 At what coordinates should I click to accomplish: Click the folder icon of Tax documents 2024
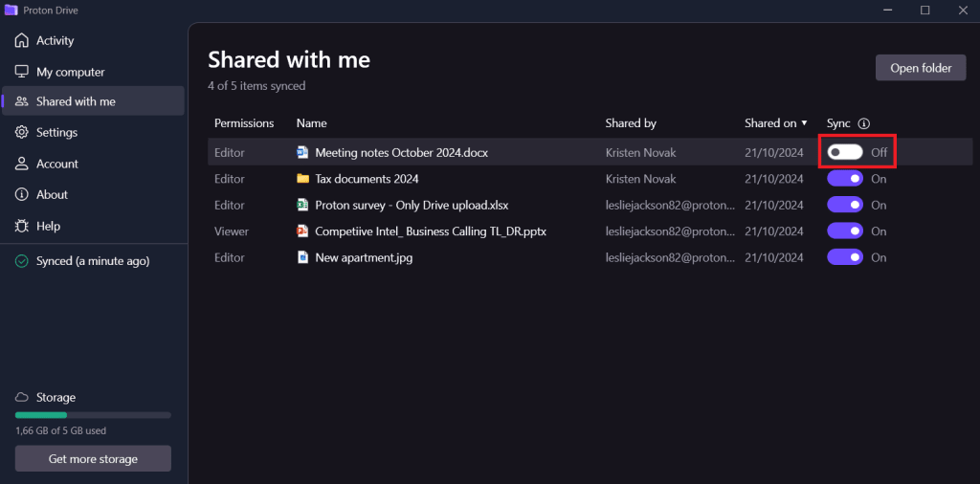(x=302, y=179)
